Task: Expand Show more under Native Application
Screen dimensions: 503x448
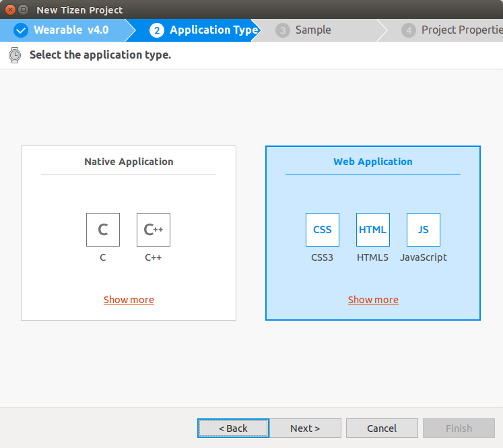Action: (x=129, y=300)
